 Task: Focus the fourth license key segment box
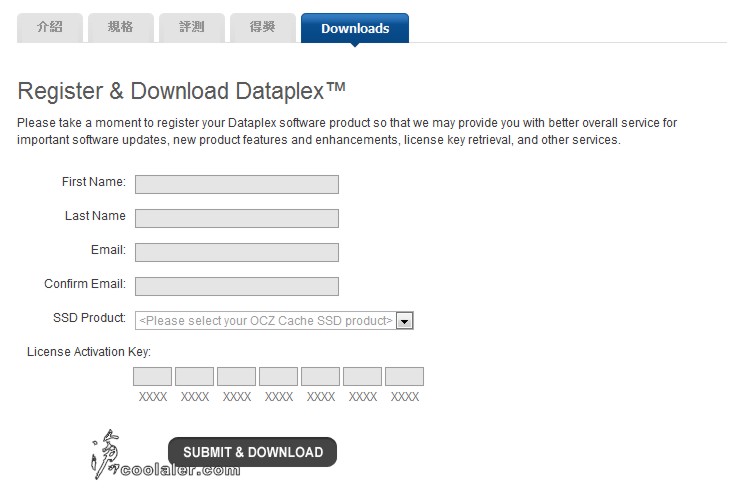coord(278,377)
